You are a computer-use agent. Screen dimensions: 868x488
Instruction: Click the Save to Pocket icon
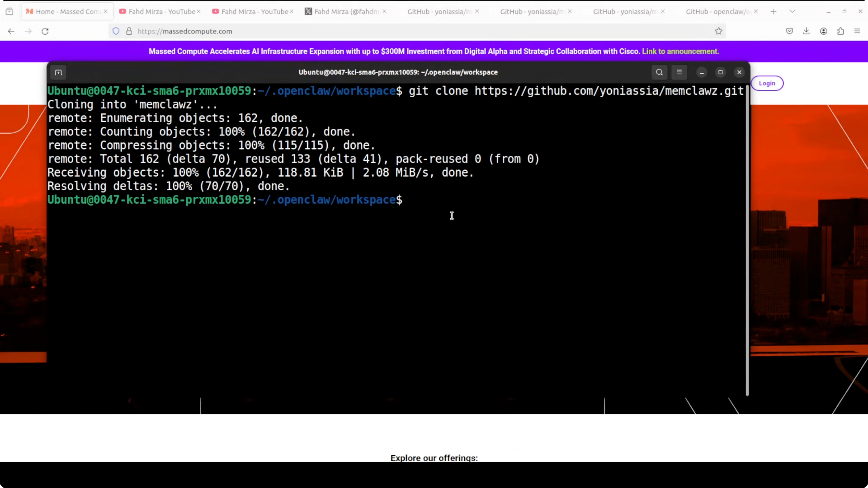pos(789,31)
